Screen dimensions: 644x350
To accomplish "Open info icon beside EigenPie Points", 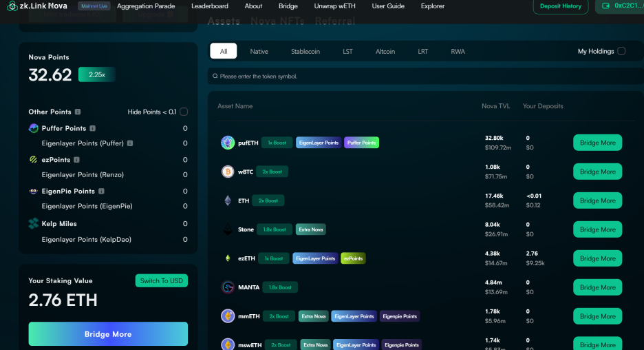I will tap(101, 192).
